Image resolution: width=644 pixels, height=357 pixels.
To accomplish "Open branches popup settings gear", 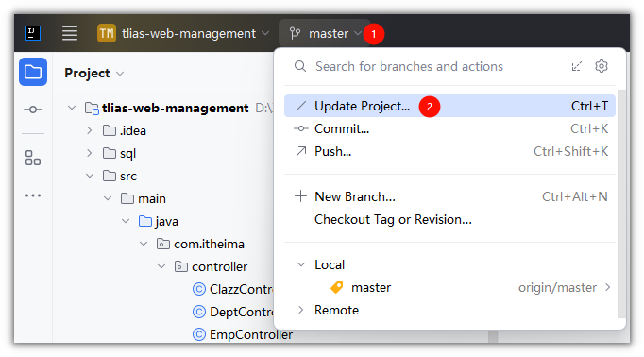I will tap(602, 66).
